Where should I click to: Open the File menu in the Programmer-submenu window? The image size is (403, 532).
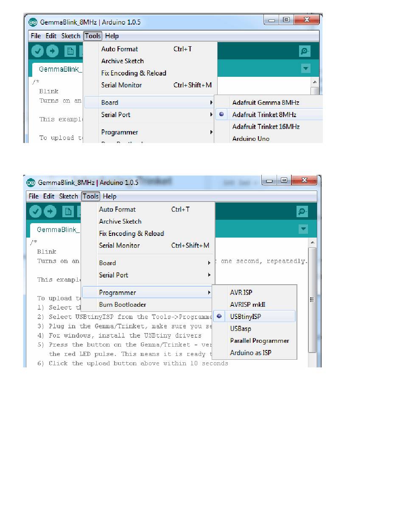[34, 196]
